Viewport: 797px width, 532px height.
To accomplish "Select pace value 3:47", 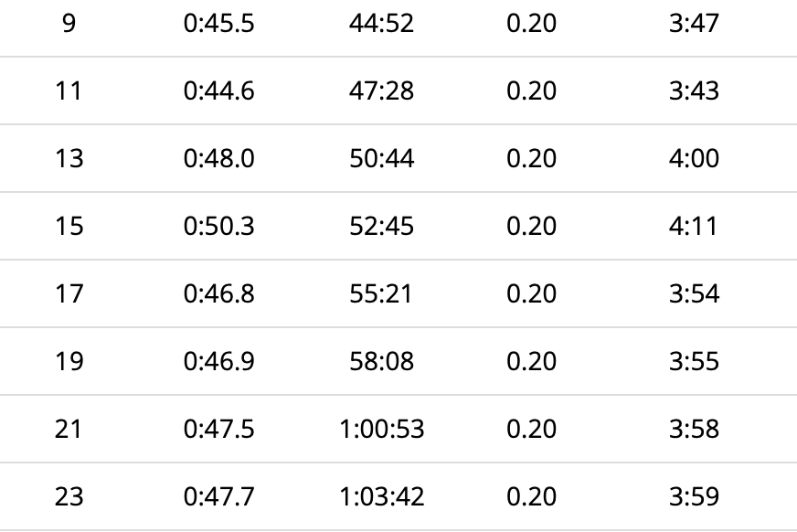I will click(694, 24).
